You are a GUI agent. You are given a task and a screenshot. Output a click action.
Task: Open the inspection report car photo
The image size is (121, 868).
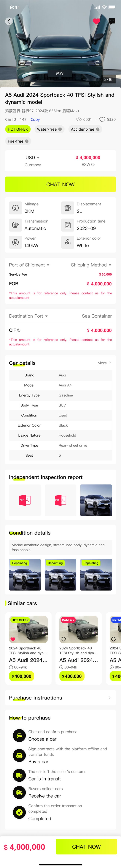click(x=96, y=500)
